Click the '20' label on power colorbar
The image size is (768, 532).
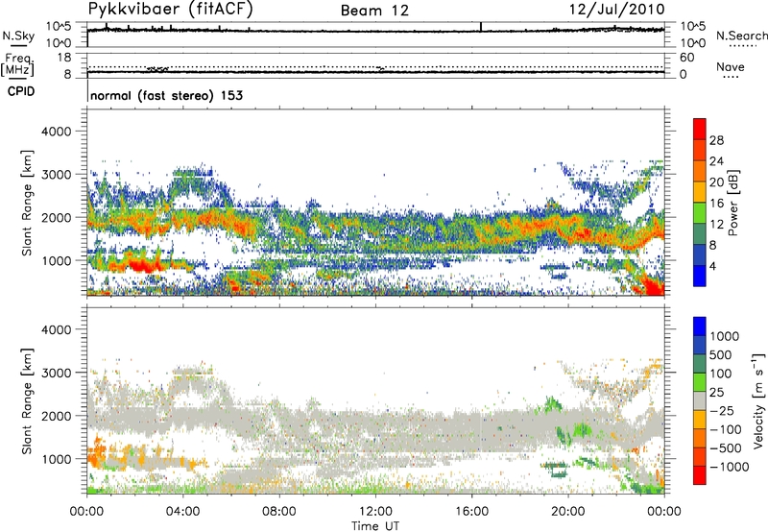tap(716, 182)
